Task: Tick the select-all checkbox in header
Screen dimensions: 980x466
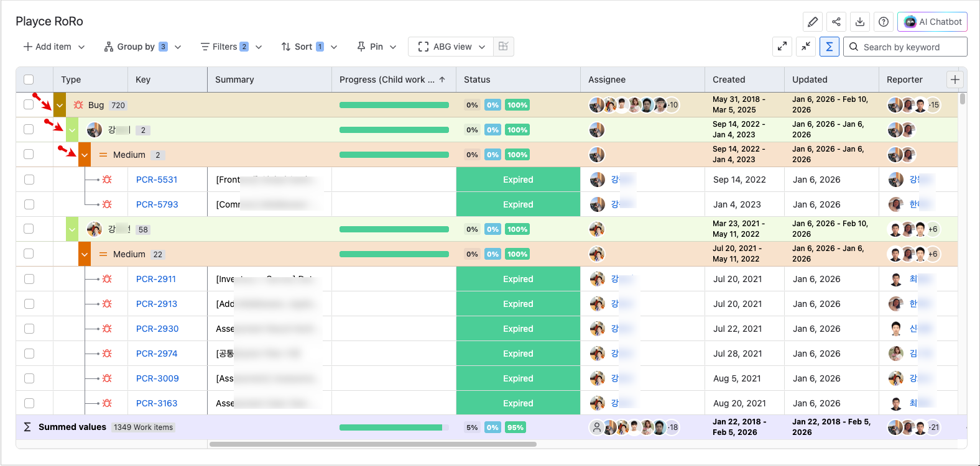Action: point(29,80)
